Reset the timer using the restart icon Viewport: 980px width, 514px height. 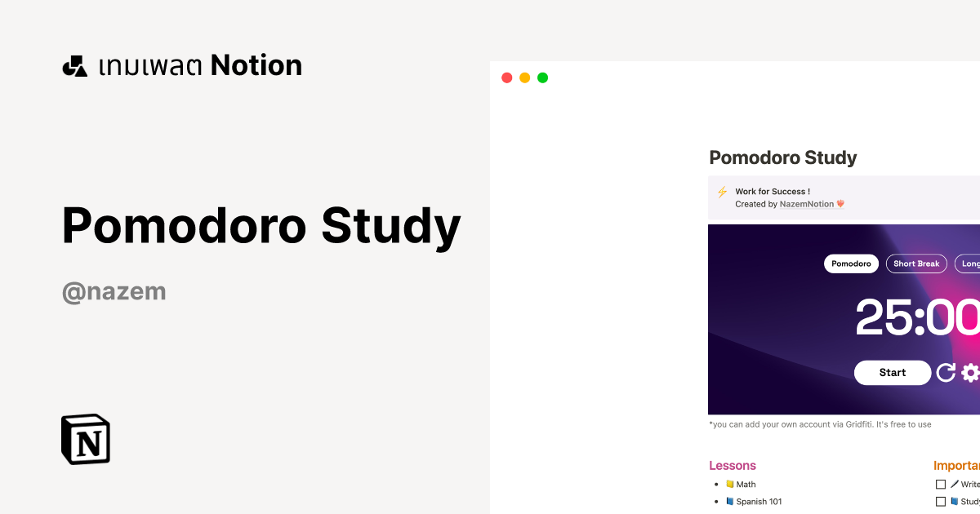pyautogui.click(x=946, y=372)
